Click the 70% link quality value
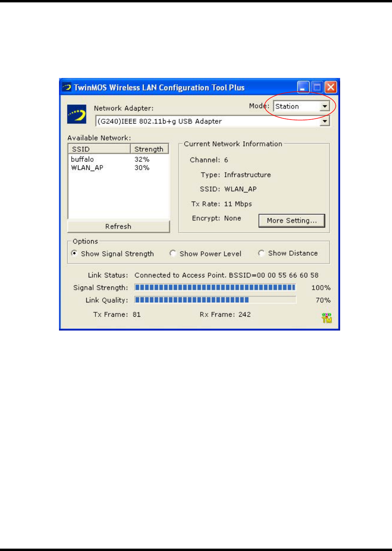 (x=323, y=300)
